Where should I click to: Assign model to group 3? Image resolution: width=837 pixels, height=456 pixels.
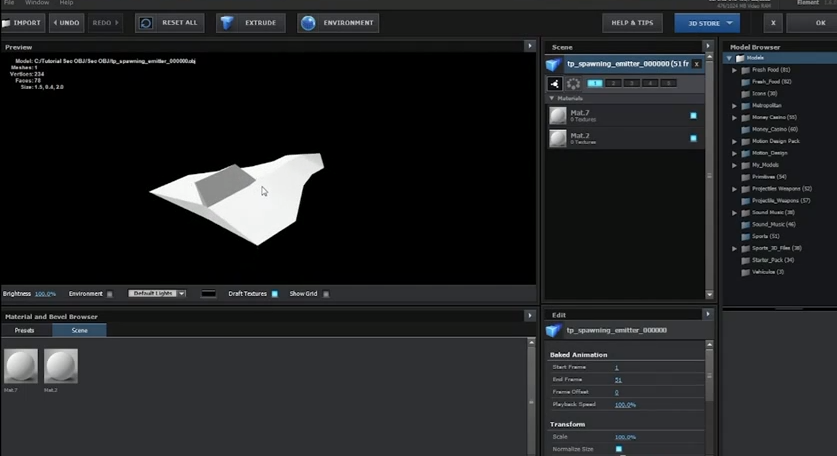point(631,83)
